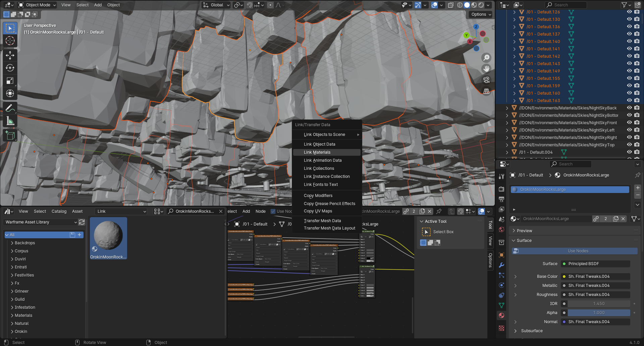
Task: Expand the Backdrops catalog
Action: tap(12, 243)
